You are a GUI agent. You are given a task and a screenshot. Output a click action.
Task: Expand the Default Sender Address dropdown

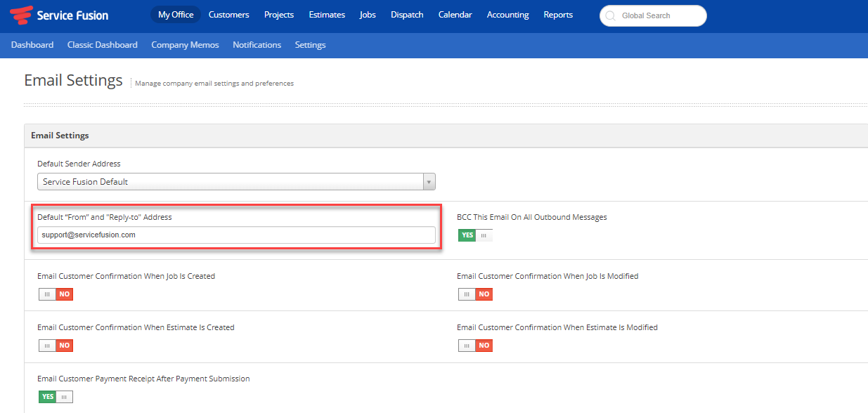(236, 182)
